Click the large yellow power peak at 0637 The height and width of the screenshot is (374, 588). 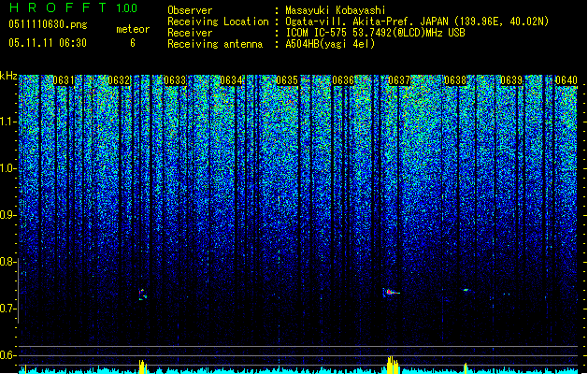click(x=393, y=365)
